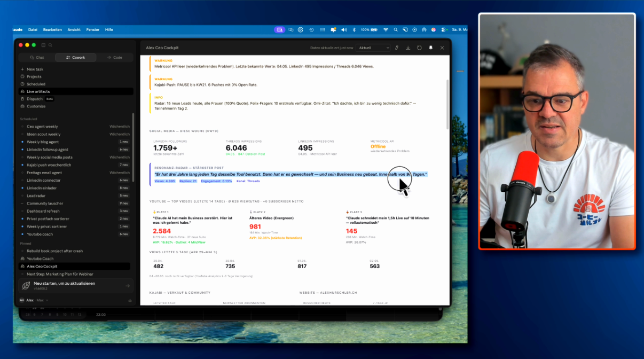Open pinned Youtube Coach artifact
Image resolution: width=644 pixels, height=359 pixels.
click(75, 259)
